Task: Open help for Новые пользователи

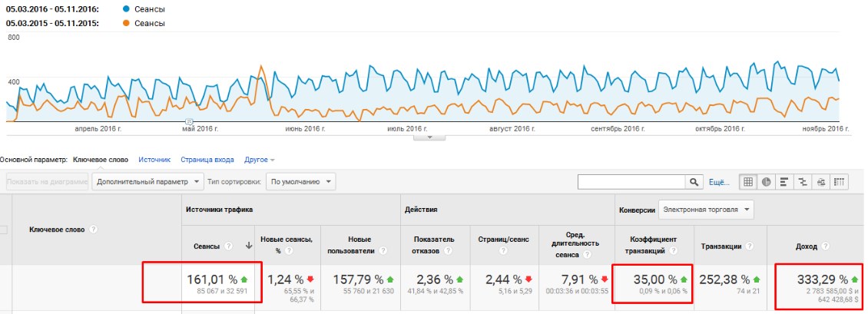Action: pyautogui.click(x=383, y=250)
